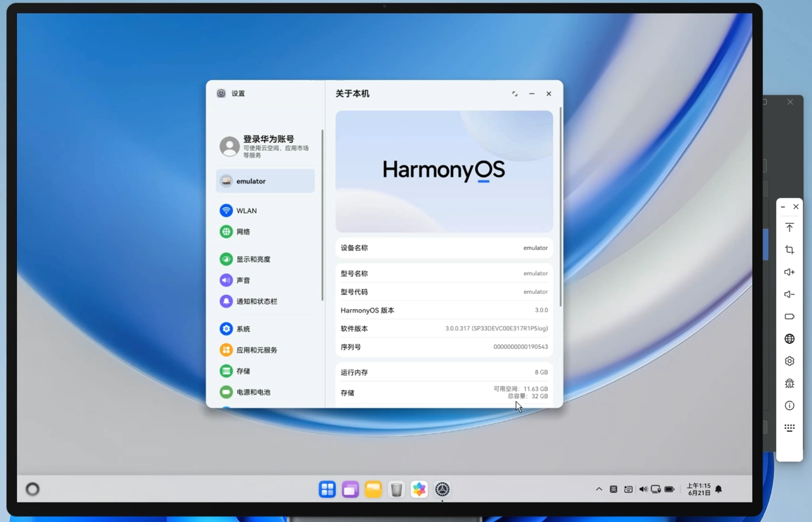Image resolution: width=812 pixels, height=522 pixels.
Task: Click the info icon in emulator toolbar
Action: coord(790,406)
